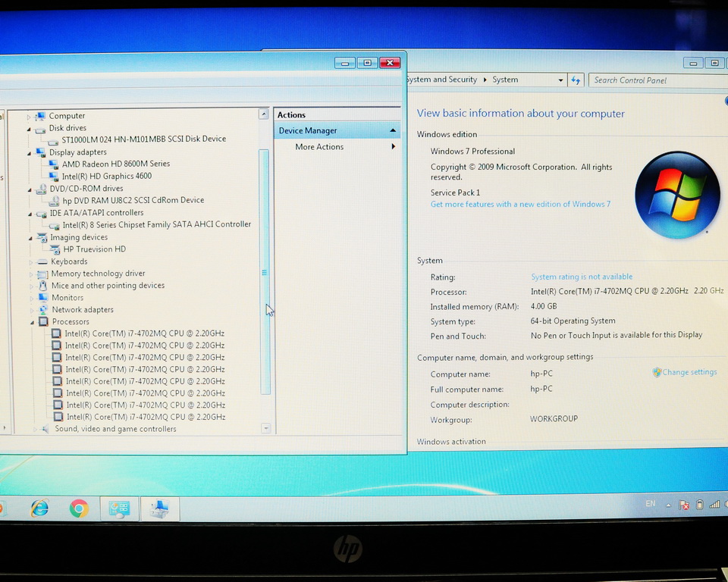Click the 4.00 GB installed memory value
This screenshot has height=582, width=728.
point(544,306)
